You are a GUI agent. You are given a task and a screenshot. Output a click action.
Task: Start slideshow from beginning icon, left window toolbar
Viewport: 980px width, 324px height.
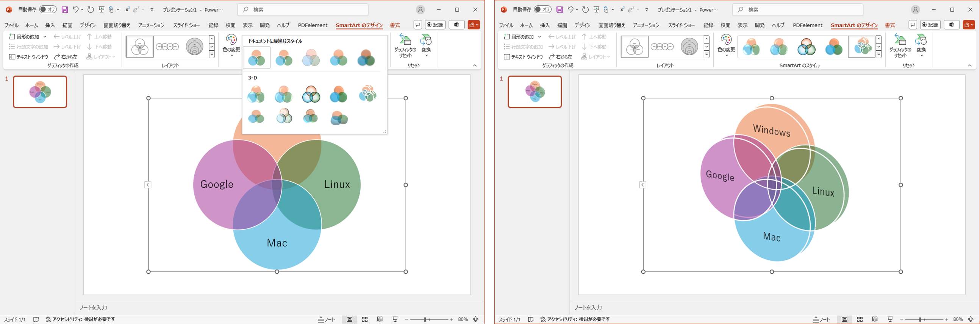101,9
